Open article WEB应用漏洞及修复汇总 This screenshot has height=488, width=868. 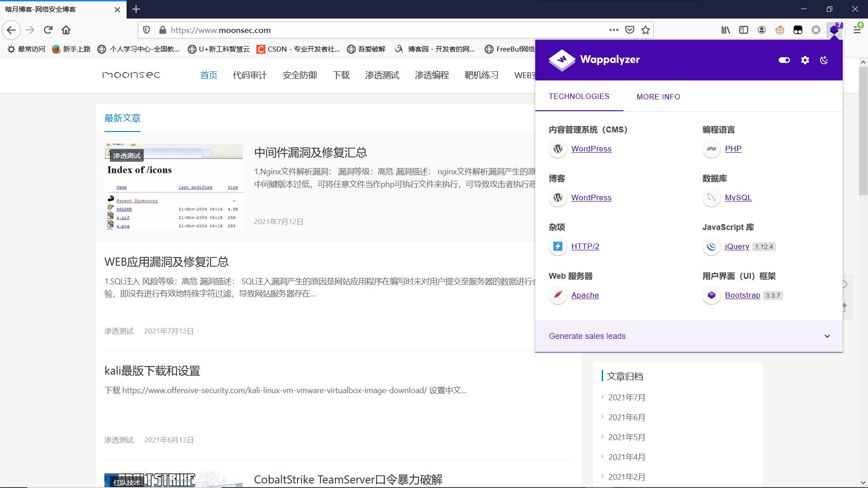pyautogui.click(x=166, y=262)
